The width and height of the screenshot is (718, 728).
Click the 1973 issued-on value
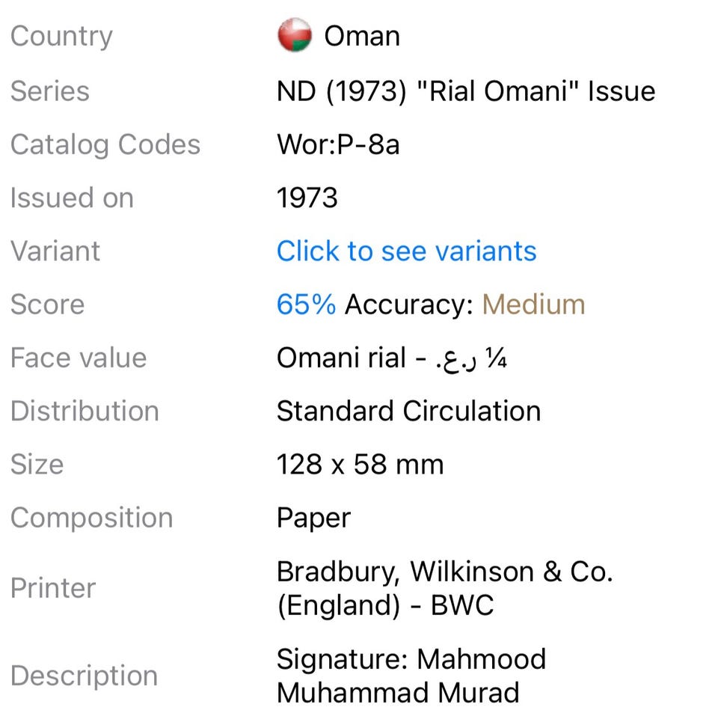tap(307, 198)
